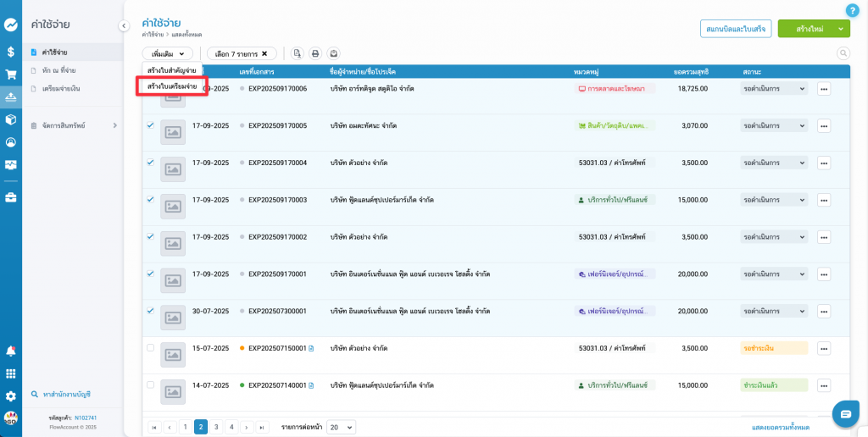Click the shopping cart icon in the sidebar
The image size is (868, 437).
11,75
